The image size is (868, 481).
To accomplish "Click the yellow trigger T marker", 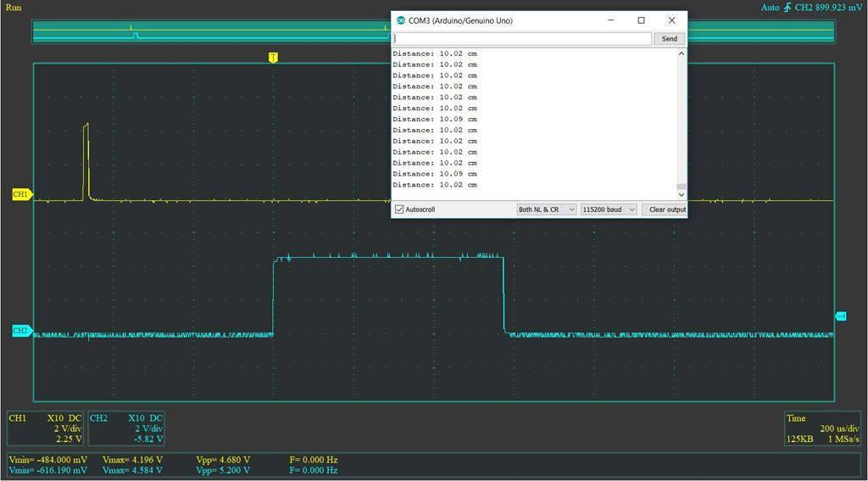I will click(273, 58).
